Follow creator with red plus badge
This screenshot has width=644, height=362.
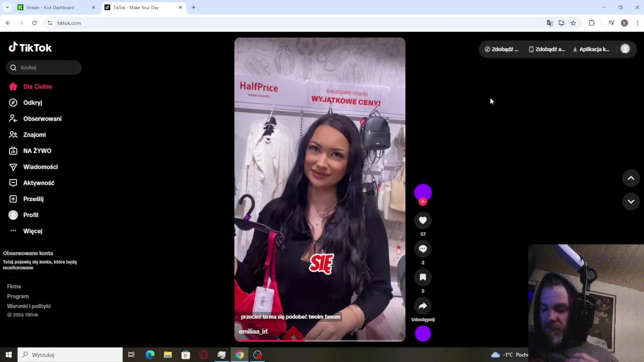click(423, 202)
